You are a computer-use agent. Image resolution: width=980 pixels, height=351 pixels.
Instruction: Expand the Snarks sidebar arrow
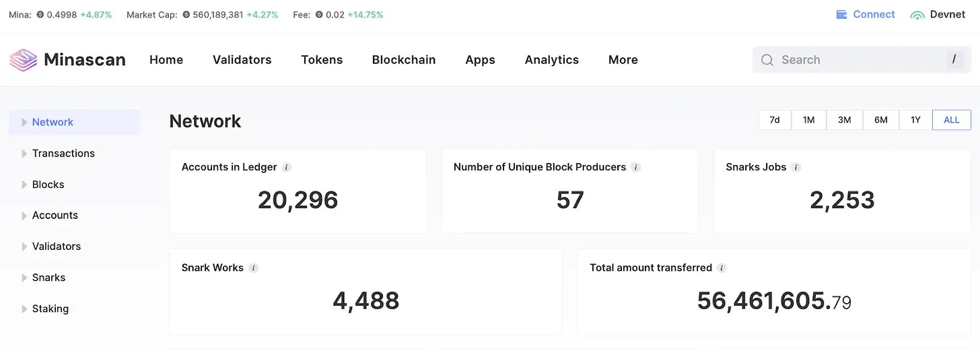[x=24, y=278]
